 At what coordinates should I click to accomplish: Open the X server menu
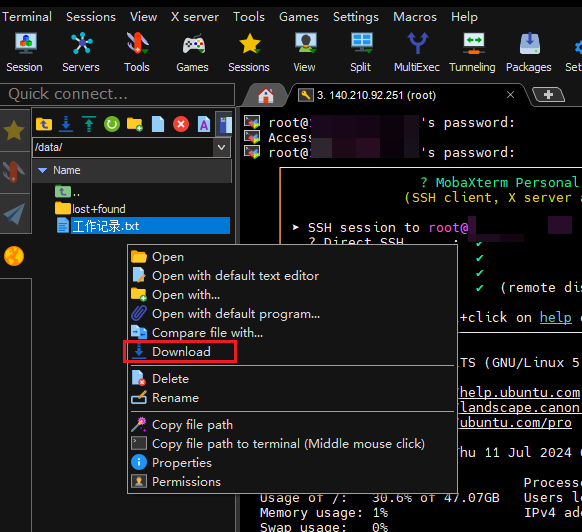tap(195, 17)
